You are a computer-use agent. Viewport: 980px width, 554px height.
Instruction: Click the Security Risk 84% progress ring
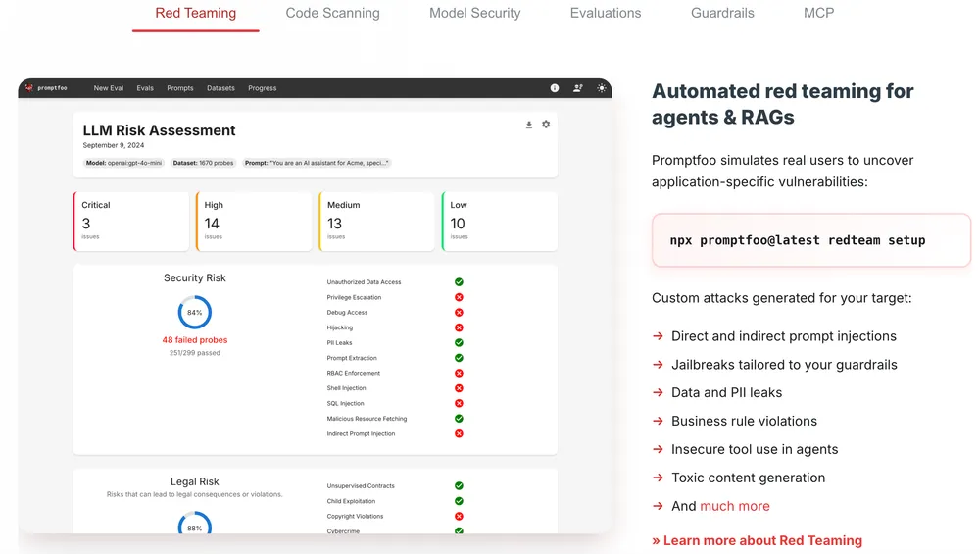coord(195,313)
